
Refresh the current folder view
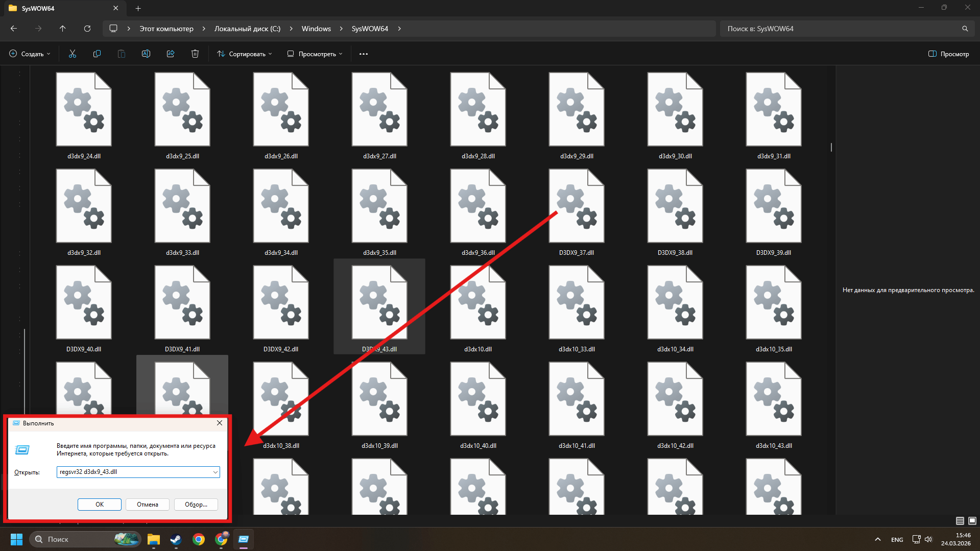87,29
